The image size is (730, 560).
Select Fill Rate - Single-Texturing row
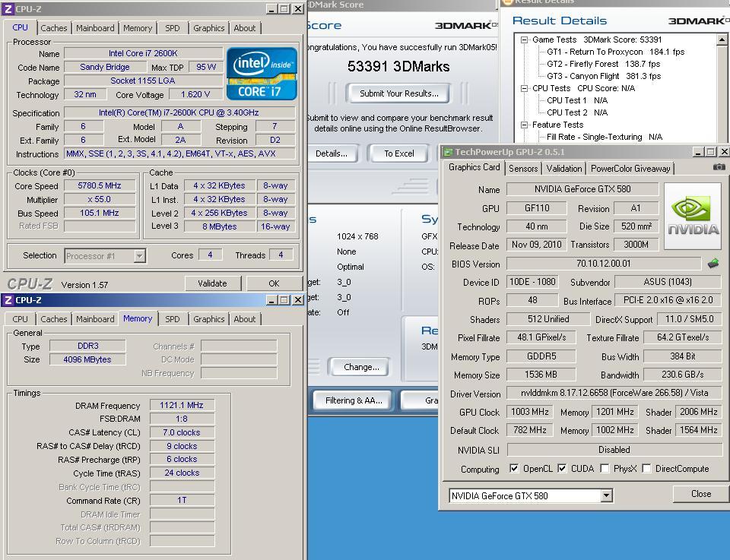(x=605, y=137)
